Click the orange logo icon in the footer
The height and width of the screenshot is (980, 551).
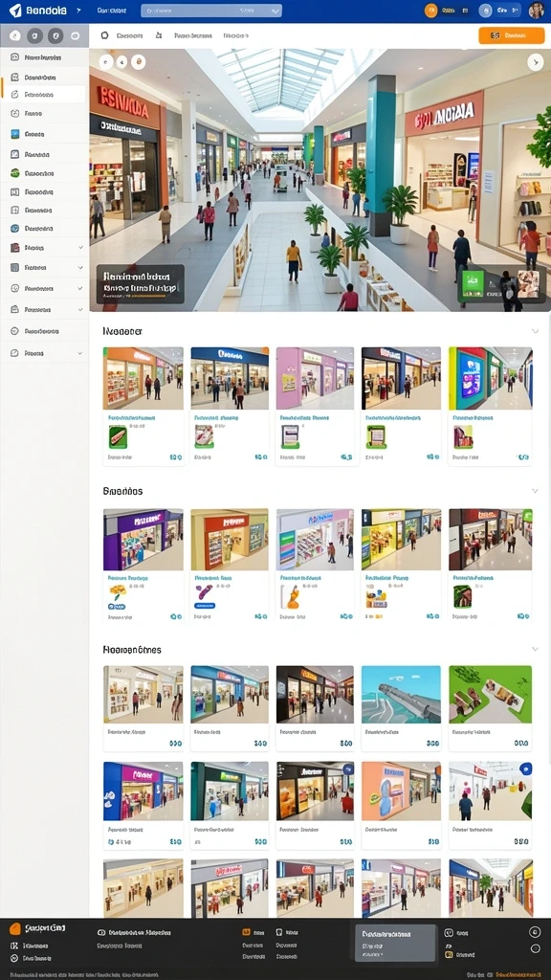[x=15, y=928]
